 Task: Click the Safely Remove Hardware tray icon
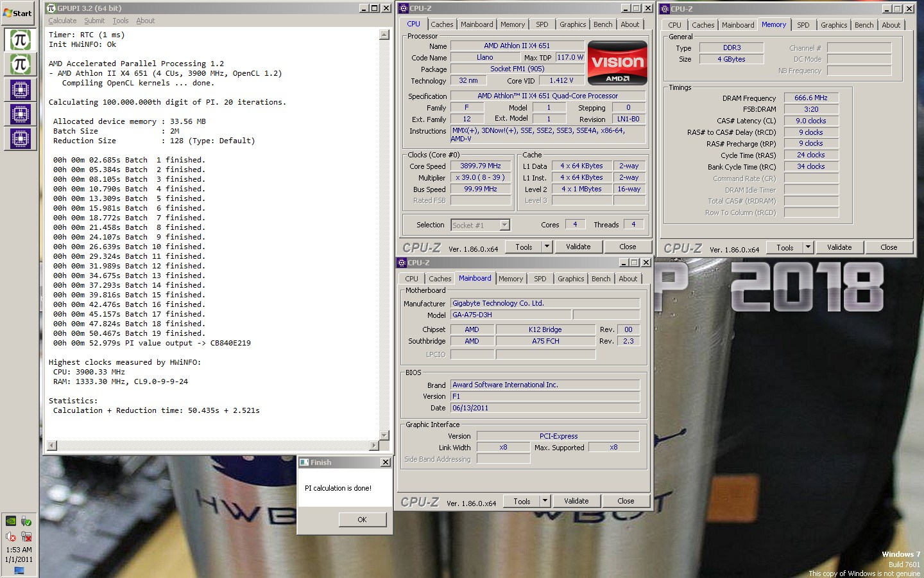coord(26,521)
